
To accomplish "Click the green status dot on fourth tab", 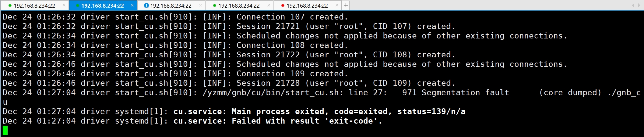I will pos(215,5).
